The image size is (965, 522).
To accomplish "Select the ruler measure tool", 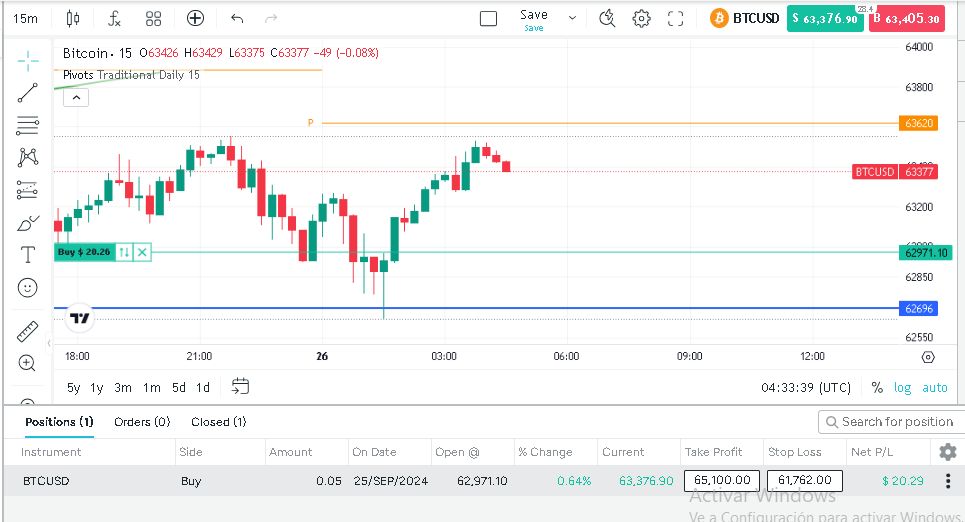I will [28, 331].
